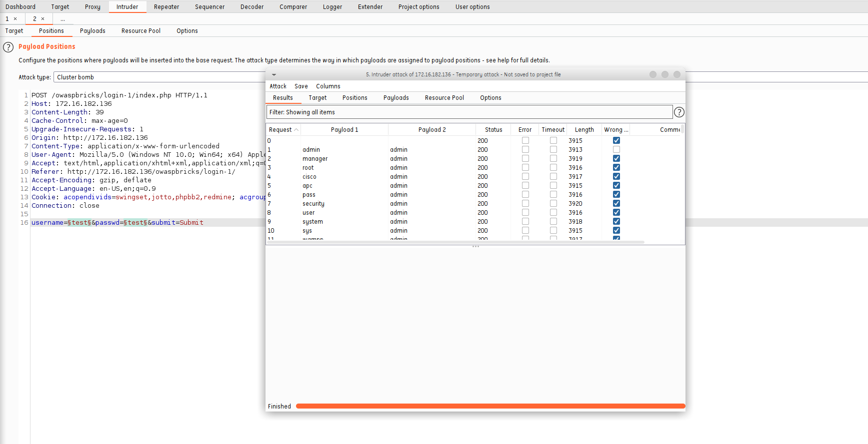This screenshot has width=868, height=444.
Task: Sort by the Payload 1 column header
Action: [x=344, y=130]
